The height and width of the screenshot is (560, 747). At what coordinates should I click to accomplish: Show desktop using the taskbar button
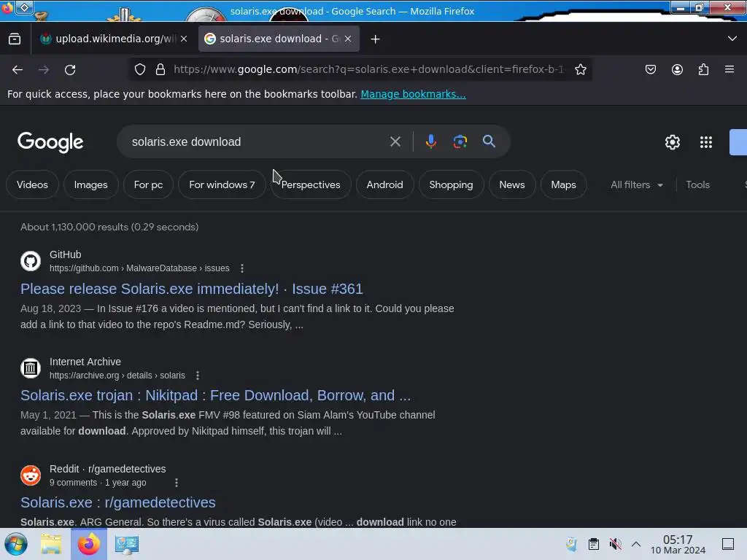tap(727, 544)
